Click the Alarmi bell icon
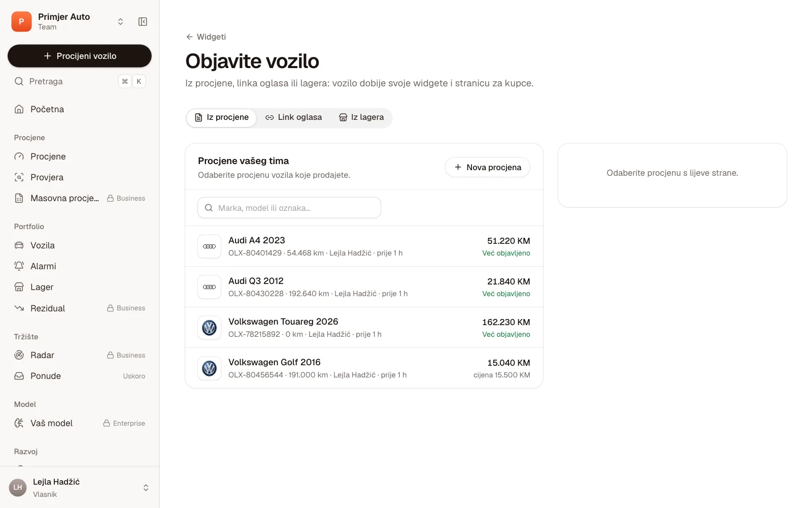This screenshot has height=508, width=812. pyautogui.click(x=19, y=266)
